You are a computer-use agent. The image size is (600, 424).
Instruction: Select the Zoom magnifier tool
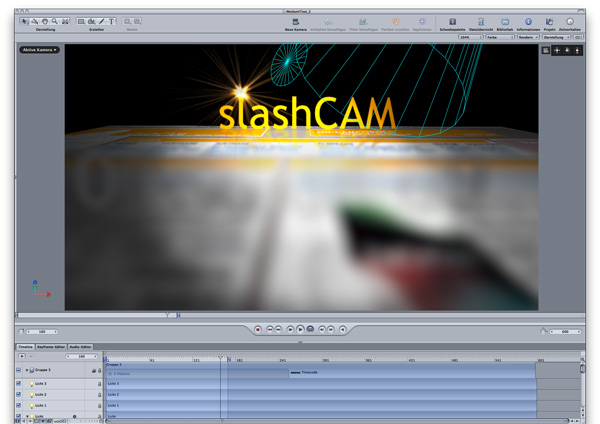click(55, 21)
